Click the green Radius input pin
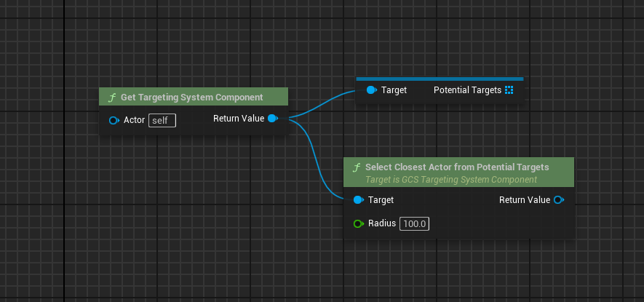 [x=359, y=223]
